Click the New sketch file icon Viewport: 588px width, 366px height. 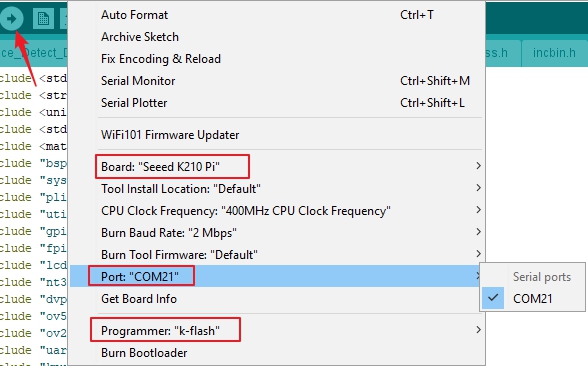43,18
